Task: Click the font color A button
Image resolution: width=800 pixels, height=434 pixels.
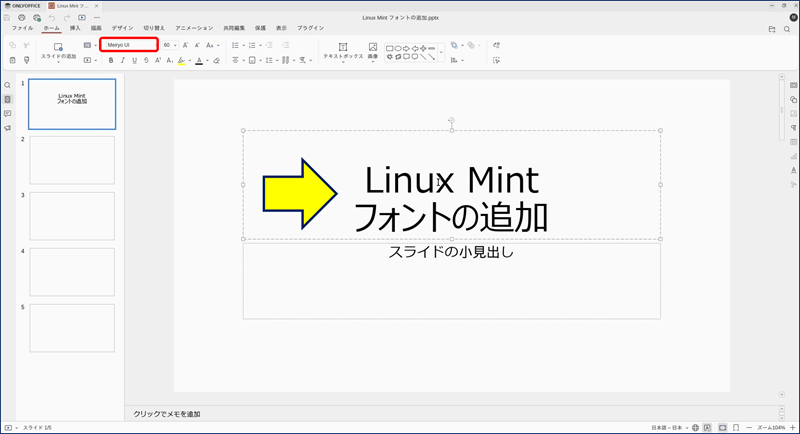Action: pyautogui.click(x=199, y=60)
